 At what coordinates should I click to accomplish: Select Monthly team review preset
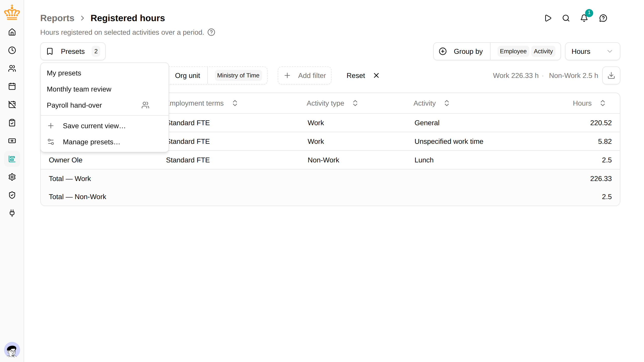coord(104,89)
